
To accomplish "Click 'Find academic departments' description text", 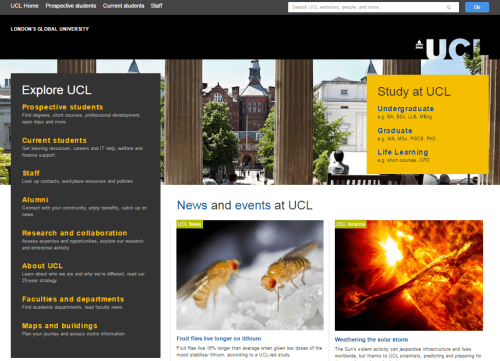I will point(72,307).
